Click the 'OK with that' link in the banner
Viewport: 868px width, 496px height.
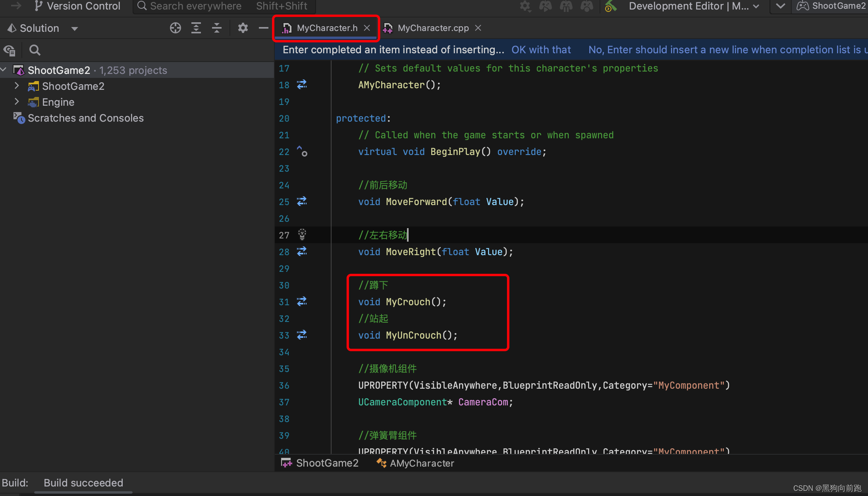click(541, 50)
